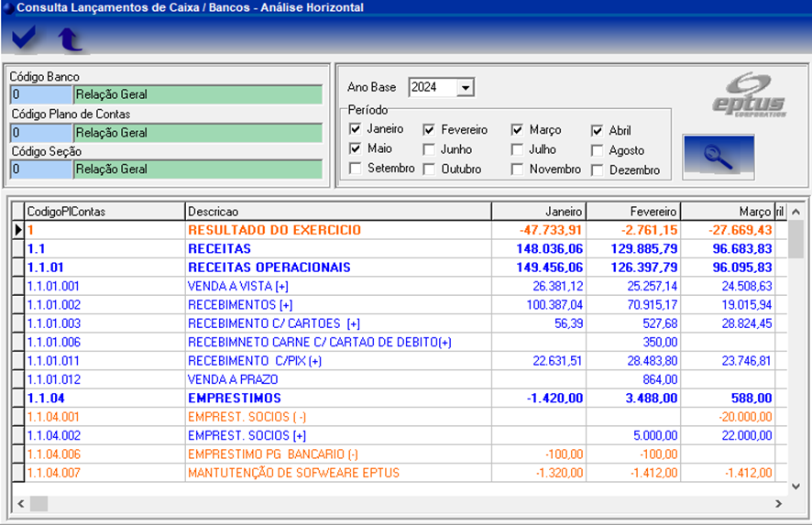Enable the Junho month checkbox
The width and height of the screenshot is (812, 525).
tap(429, 149)
